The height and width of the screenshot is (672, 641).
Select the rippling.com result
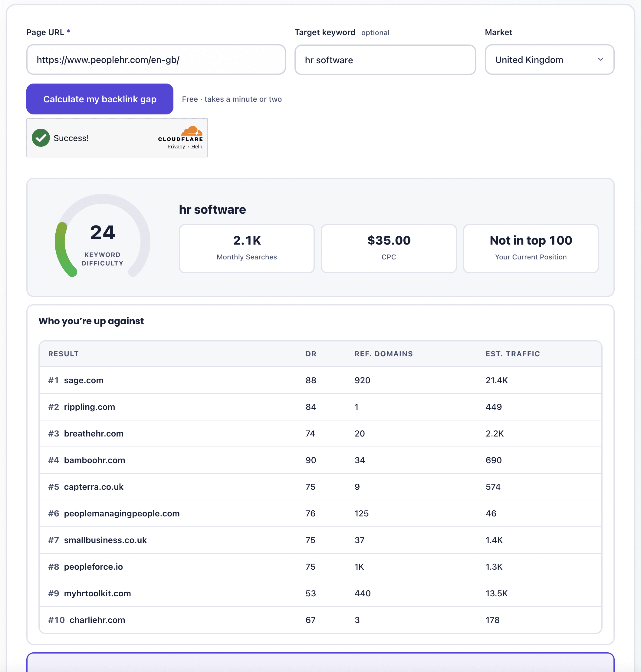(320, 407)
